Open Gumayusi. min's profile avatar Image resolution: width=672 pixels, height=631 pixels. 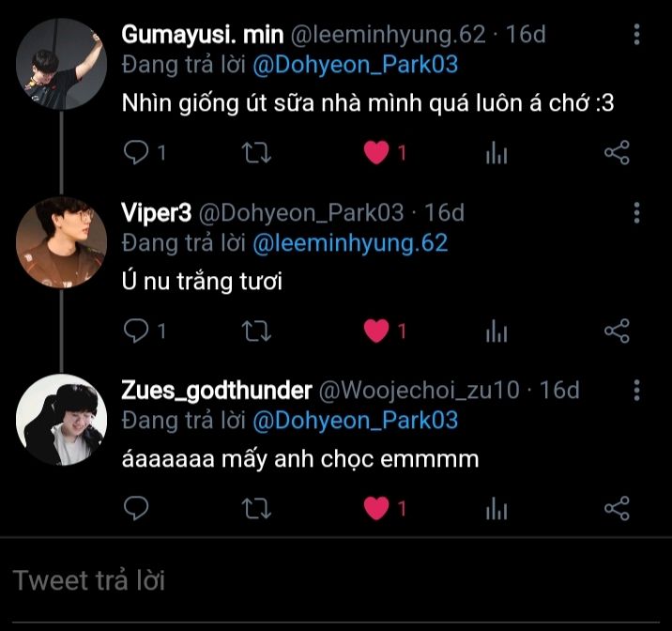pyautogui.click(x=61, y=64)
